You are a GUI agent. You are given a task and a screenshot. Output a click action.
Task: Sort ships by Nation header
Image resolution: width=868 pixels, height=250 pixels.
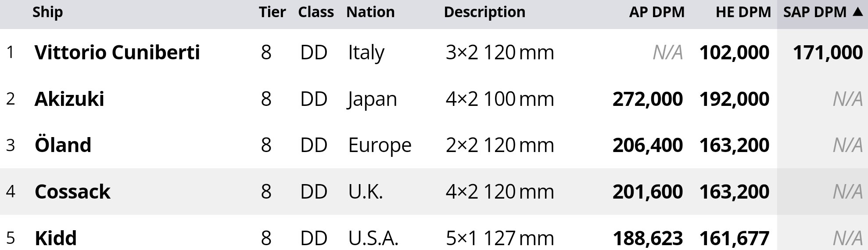click(x=370, y=12)
